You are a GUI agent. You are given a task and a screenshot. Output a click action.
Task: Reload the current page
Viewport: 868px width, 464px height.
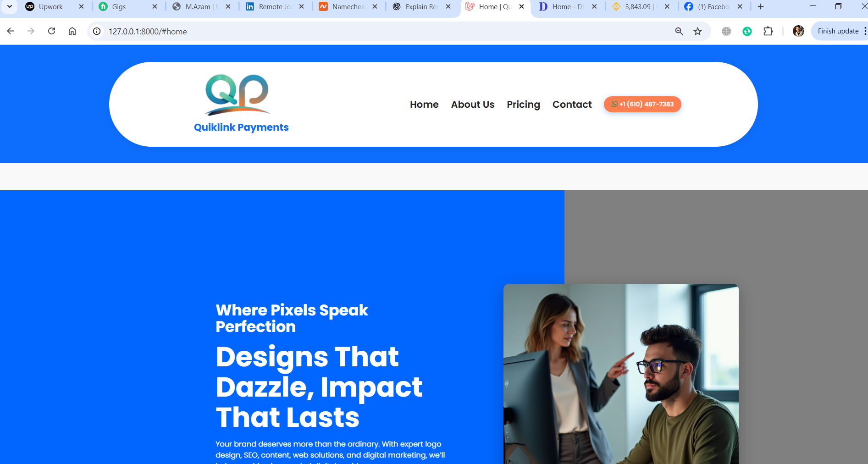point(51,31)
